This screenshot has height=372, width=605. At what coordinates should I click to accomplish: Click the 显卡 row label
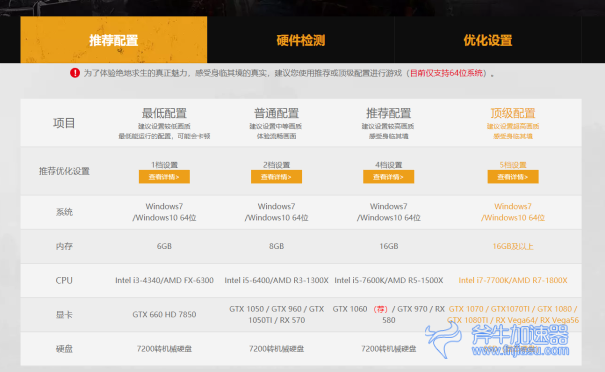64,315
